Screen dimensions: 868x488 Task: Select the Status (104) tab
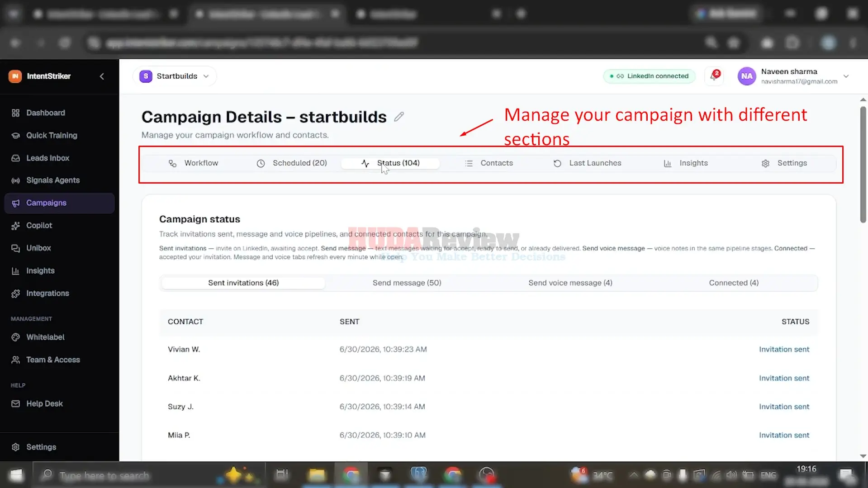coord(390,163)
